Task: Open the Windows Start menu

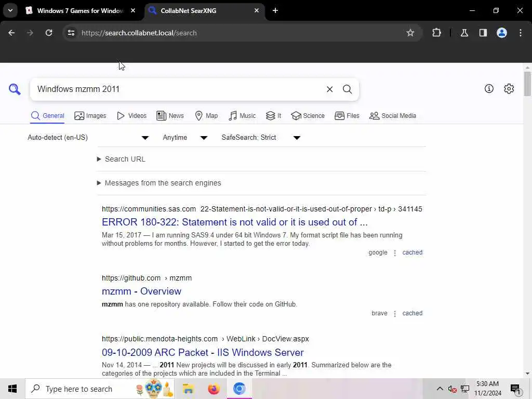Action: (12, 389)
